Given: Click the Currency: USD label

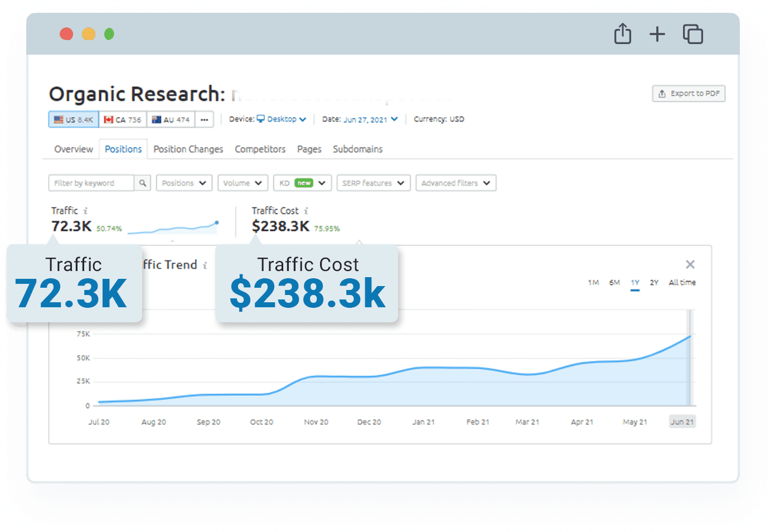Looking at the screenshot, I should click(x=439, y=119).
